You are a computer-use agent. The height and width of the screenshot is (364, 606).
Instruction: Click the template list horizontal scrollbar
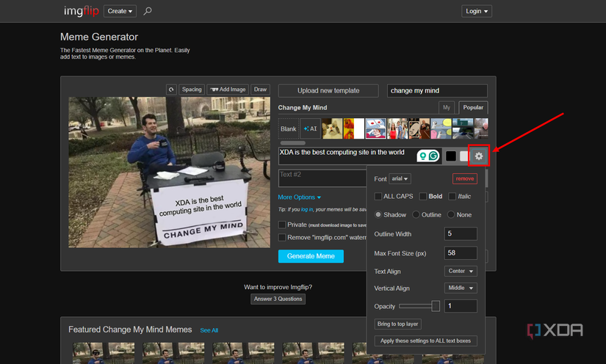tap(293, 143)
